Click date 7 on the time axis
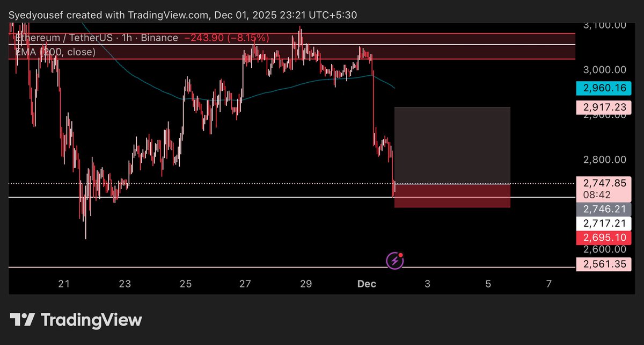 548,284
